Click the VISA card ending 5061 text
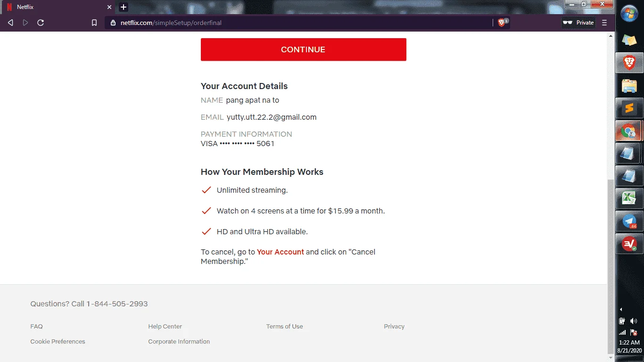644x362 pixels. [238, 144]
